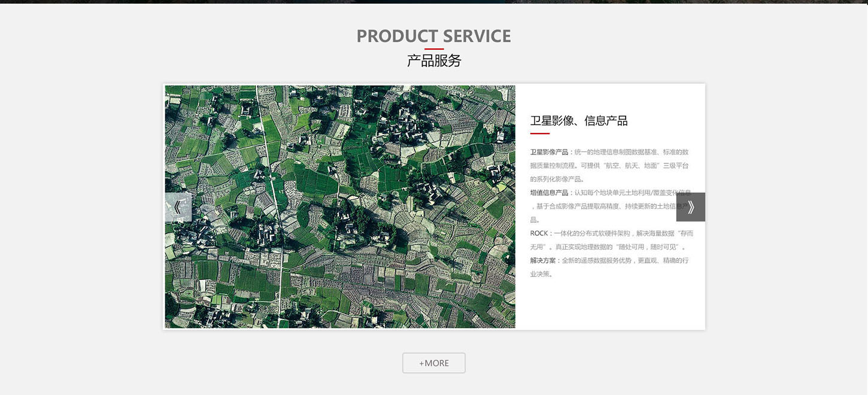Select the ROCK label in the description
This screenshot has width=868, height=395.
click(539, 233)
